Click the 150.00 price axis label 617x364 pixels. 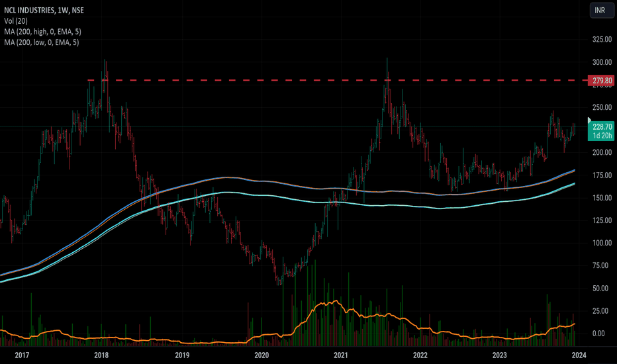602,198
